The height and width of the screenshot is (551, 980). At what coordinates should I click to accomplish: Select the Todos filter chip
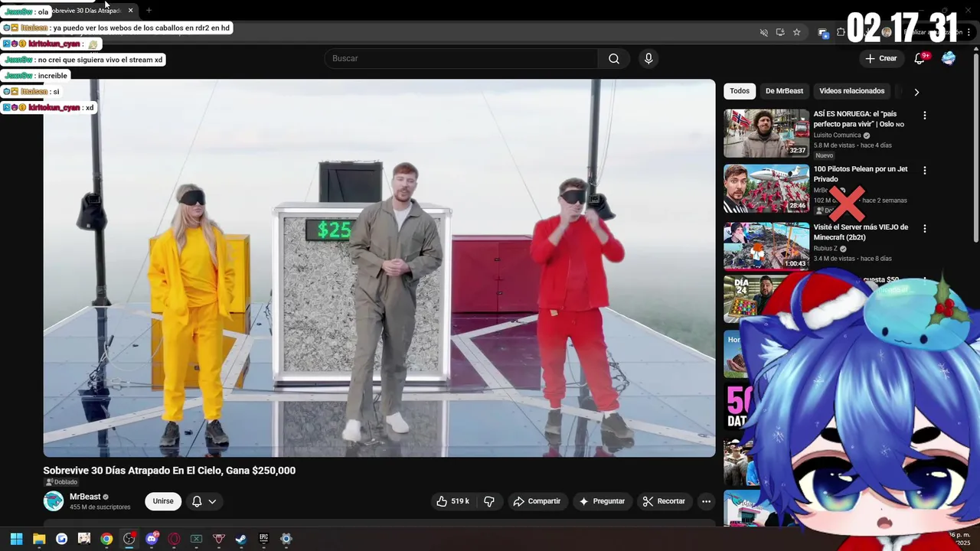pyautogui.click(x=740, y=91)
